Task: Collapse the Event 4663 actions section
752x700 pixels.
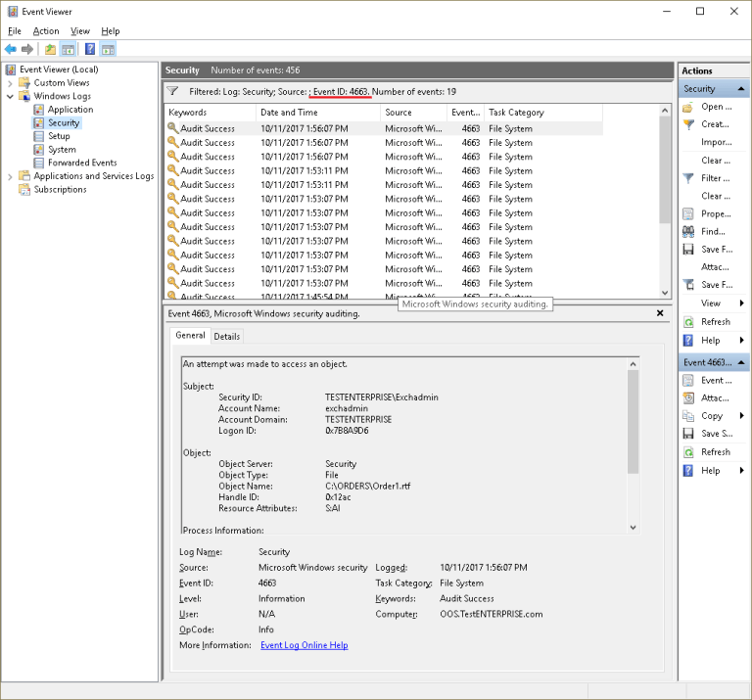Action: click(x=741, y=362)
